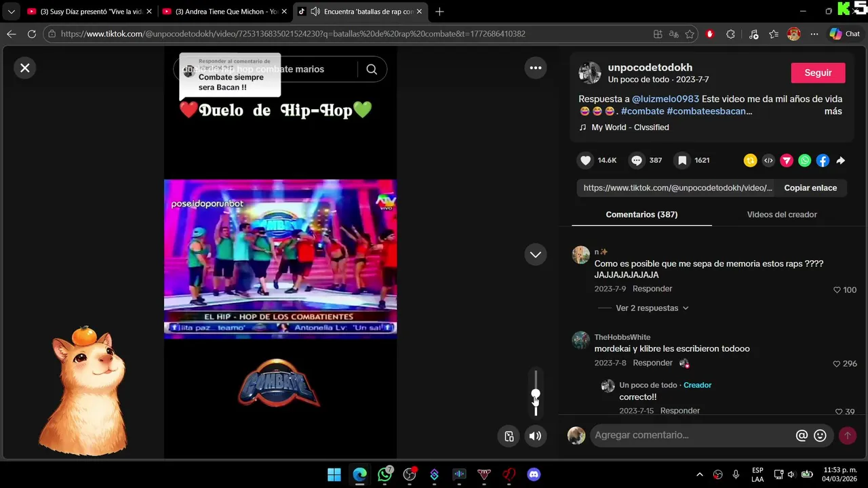Post comment with the red arrow button
This screenshot has height=488, width=868.
click(847, 436)
